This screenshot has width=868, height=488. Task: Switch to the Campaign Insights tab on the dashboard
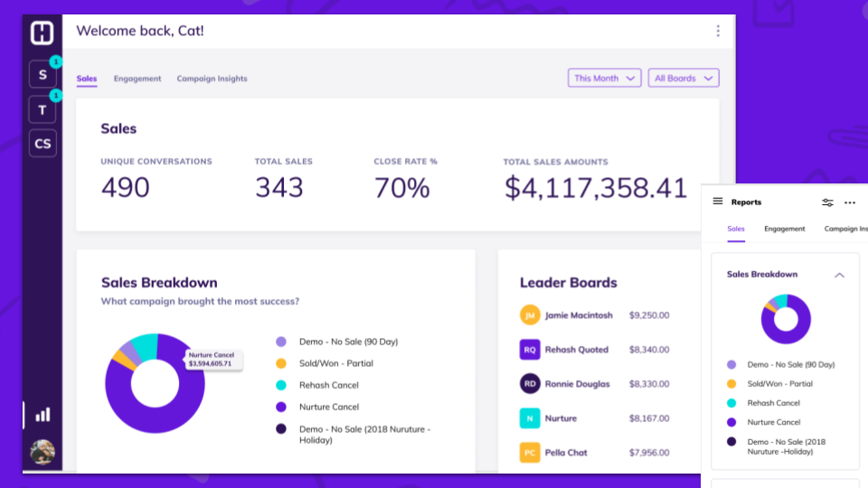click(212, 79)
